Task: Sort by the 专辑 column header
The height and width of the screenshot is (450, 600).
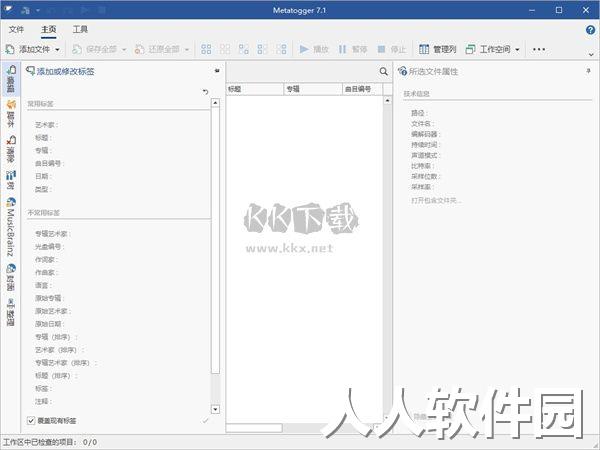Action: coord(313,89)
